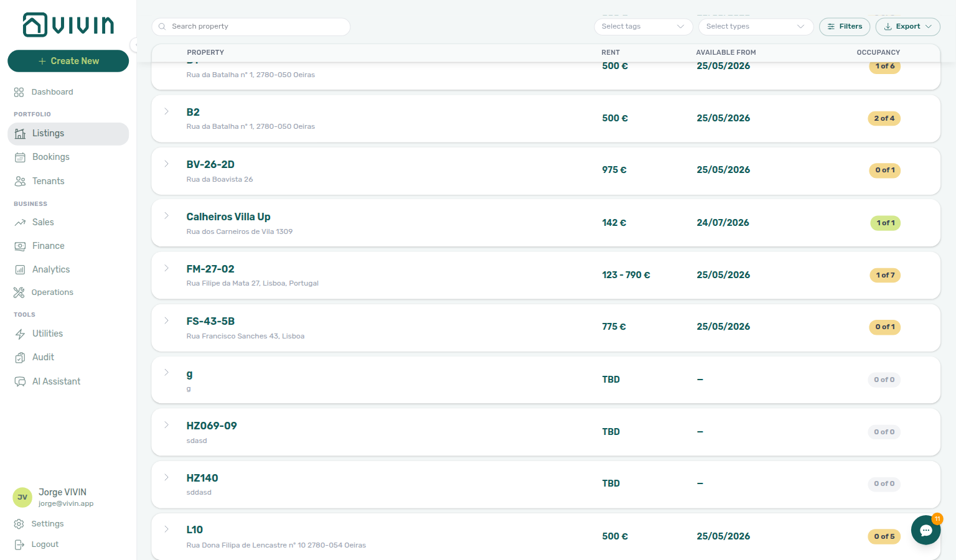956x560 pixels.
Task: Collapse the sidebar using the edge arrow
Action: click(134, 44)
